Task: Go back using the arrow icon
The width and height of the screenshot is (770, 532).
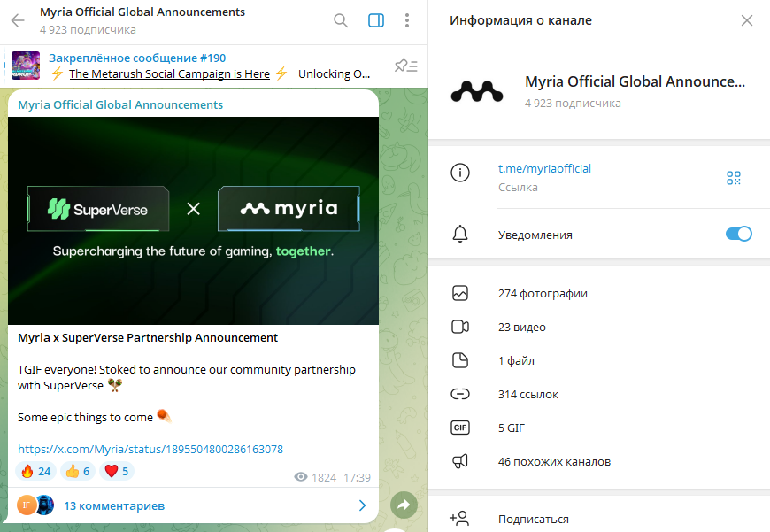Action: [18, 20]
